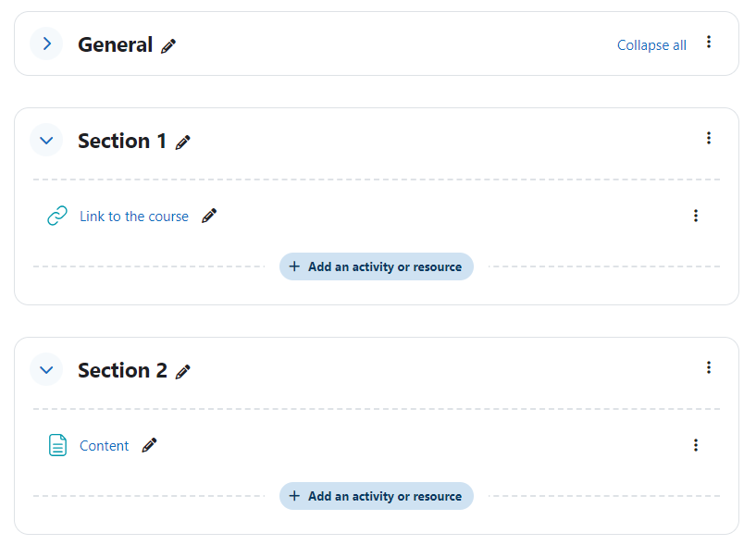Edit the General section name
Screen dimensions: 756x545
pyautogui.click(x=168, y=46)
